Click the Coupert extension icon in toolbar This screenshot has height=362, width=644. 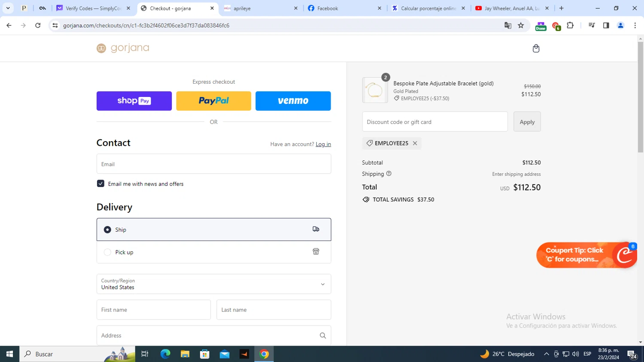click(x=556, y=26)
